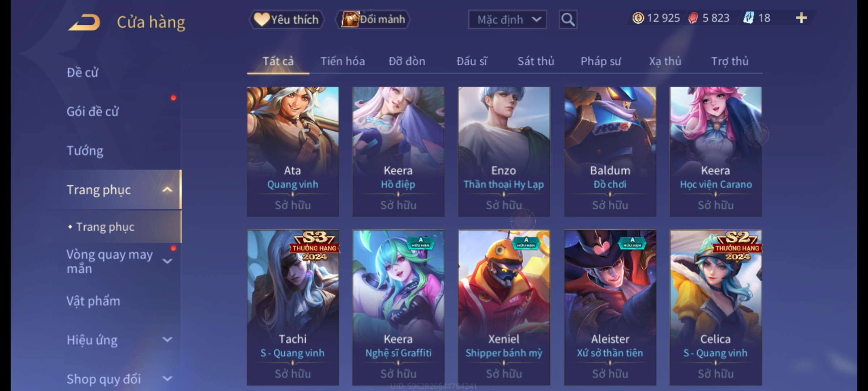Switch to the Pháp sư tab
This screenshot has height=391, width=868.
(x=601, y=61)
